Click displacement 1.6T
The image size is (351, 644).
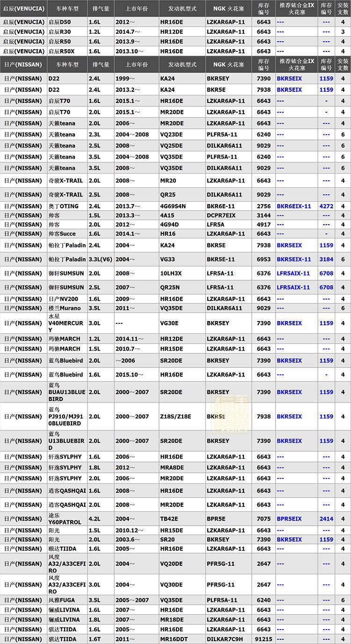pos(95,639)
